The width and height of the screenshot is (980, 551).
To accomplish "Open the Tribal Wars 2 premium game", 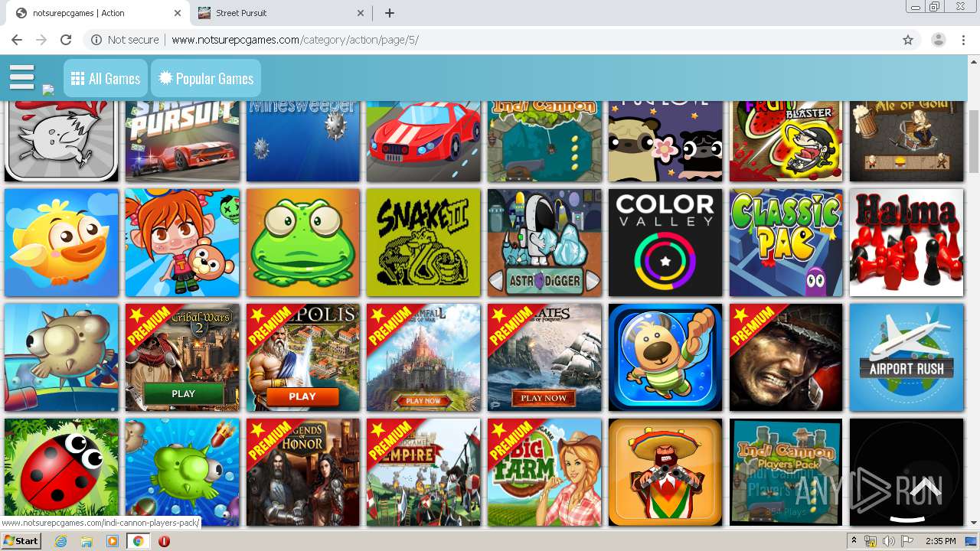I will (182, 357).
